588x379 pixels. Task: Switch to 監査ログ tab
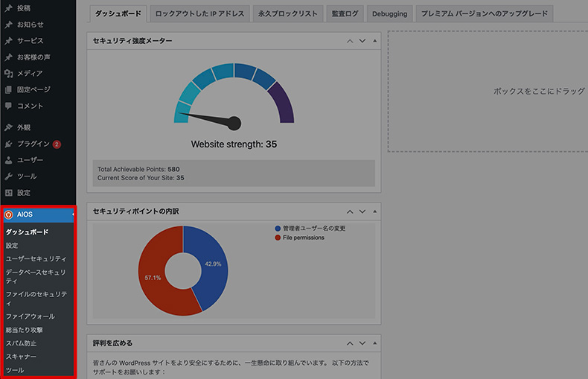[x=345, y=14]
